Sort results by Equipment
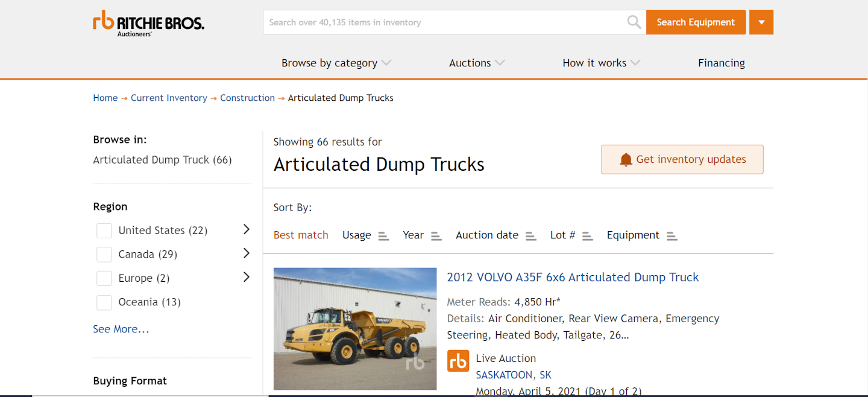The height and width of the screenshot is (397, 868). (633, 235)
